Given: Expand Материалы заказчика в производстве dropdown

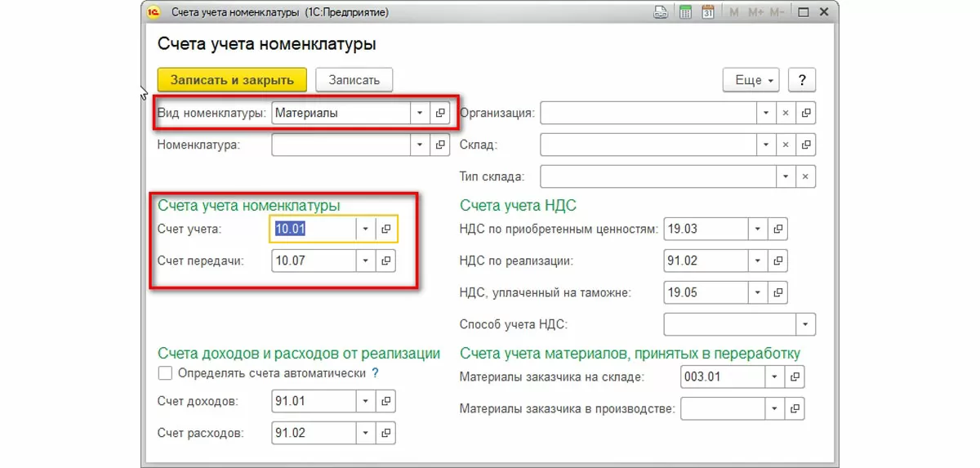Looking at the screenshot, I should 774,408.
